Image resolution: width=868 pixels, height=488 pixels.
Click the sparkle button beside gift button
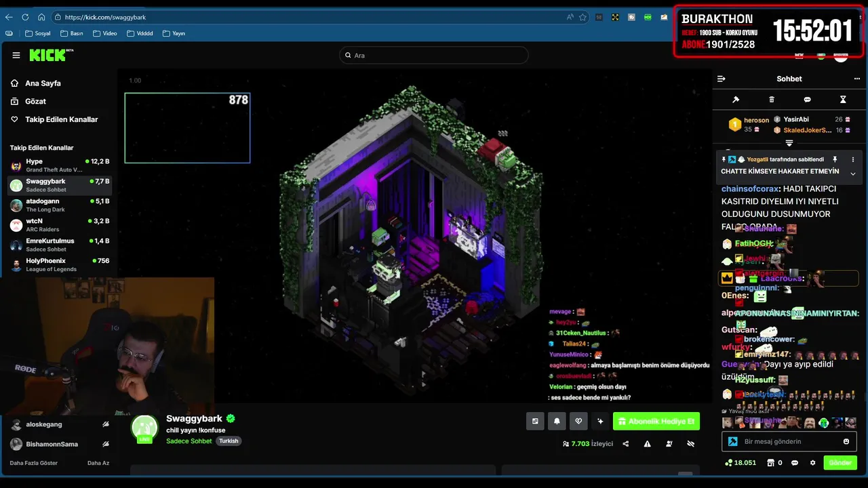[600, 421]
